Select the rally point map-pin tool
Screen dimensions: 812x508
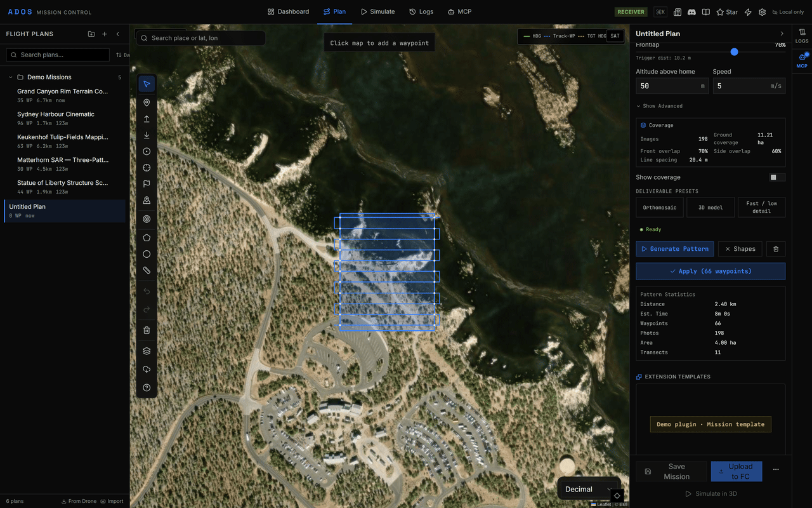147,201
